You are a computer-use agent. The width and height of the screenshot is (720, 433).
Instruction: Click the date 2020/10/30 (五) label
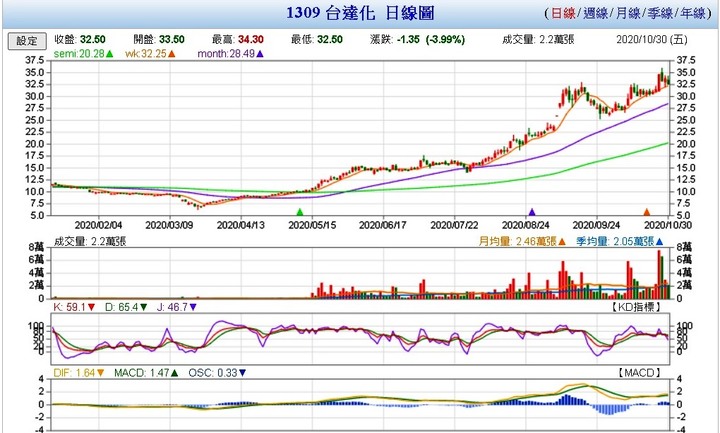[x=652, y=39]
